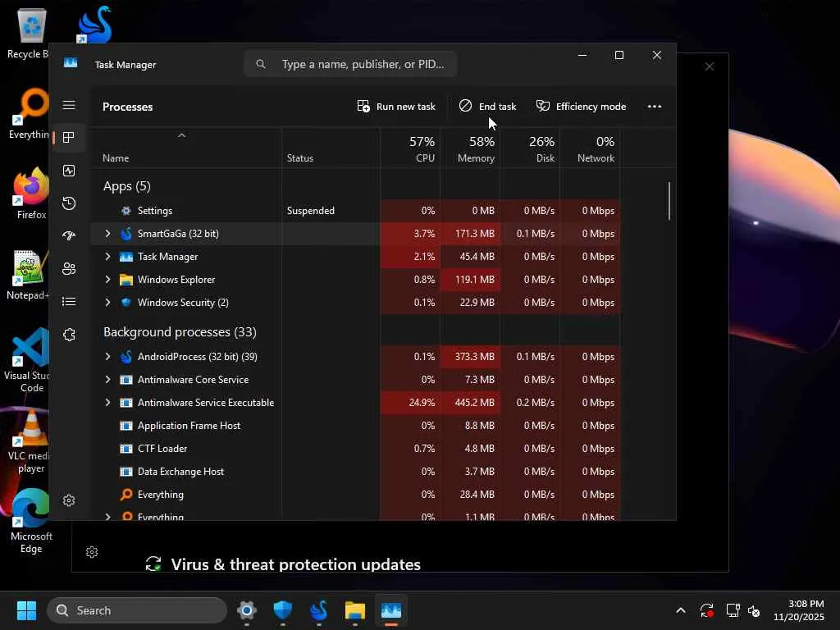Sort by the Status column header
840x630 pixels.
coord(300,158)
